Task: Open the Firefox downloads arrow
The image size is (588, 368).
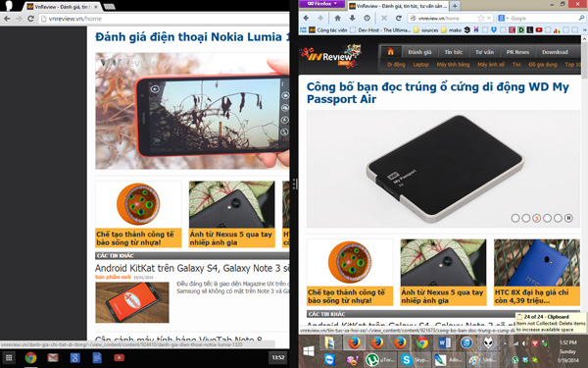Action: tap(352, 18)
